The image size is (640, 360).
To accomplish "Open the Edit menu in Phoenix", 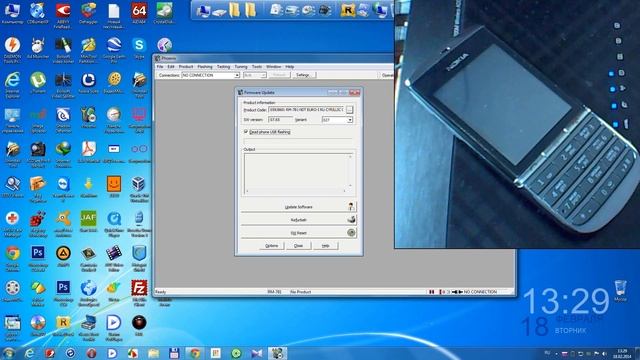I will click(x=171, y=67).
